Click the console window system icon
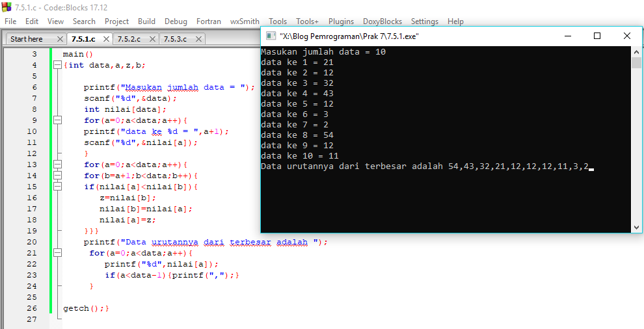The image size is (644, 329). 271,36
